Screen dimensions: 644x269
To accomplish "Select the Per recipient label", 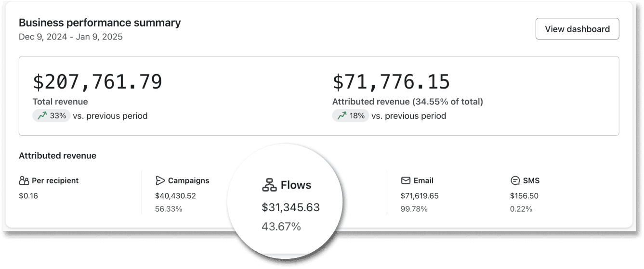I will (x=55, y=181).
